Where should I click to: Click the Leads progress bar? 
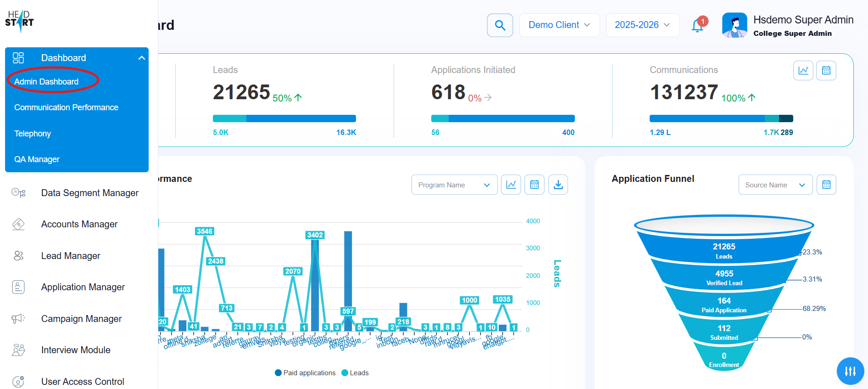[x=284, y=118]
